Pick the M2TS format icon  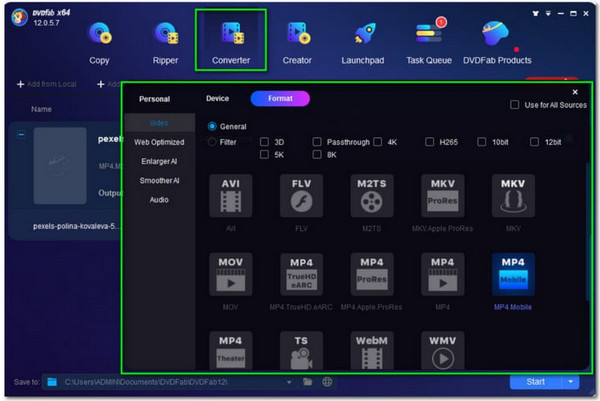click(371, 200)
